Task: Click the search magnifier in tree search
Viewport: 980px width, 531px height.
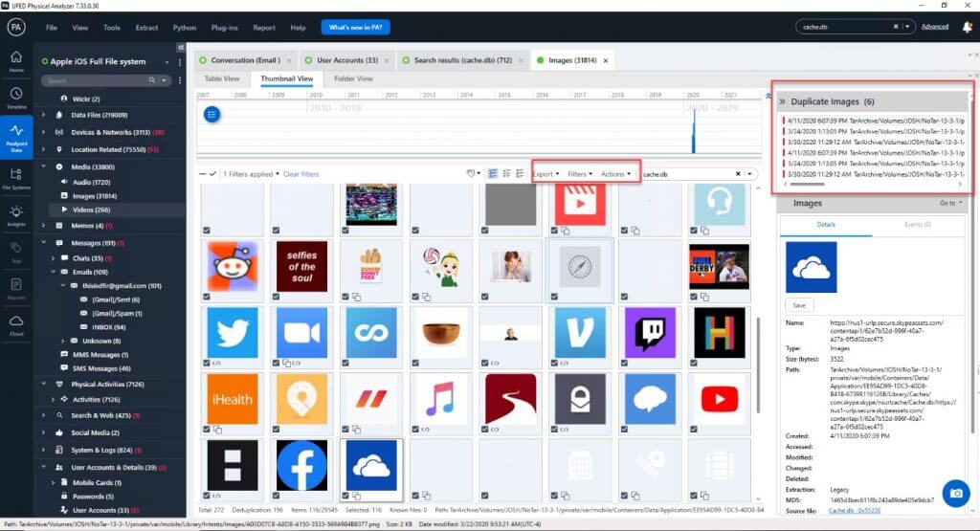Action: point(151,80)
